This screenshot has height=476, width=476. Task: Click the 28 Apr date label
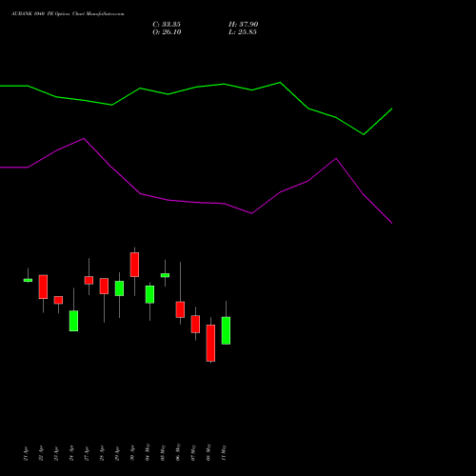[102, 453]
